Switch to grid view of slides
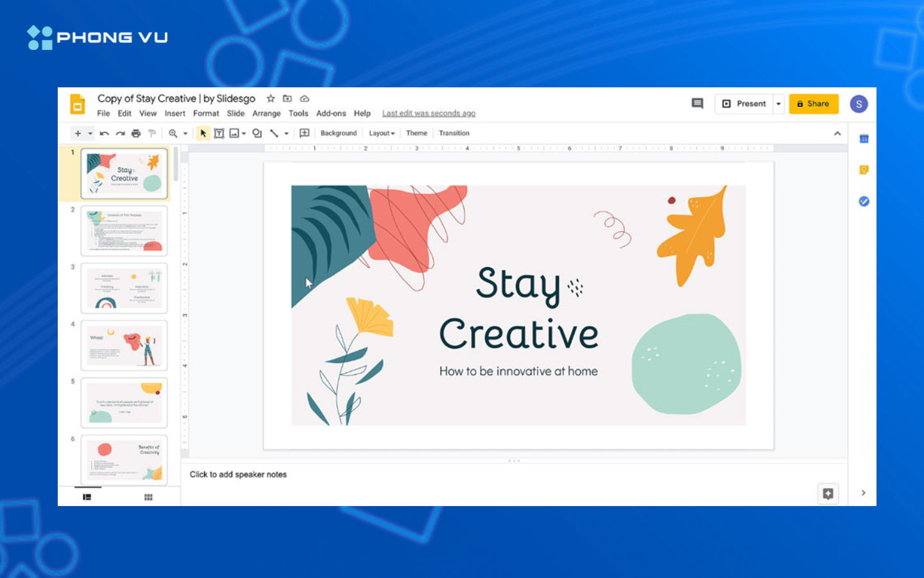 [148, 497]
